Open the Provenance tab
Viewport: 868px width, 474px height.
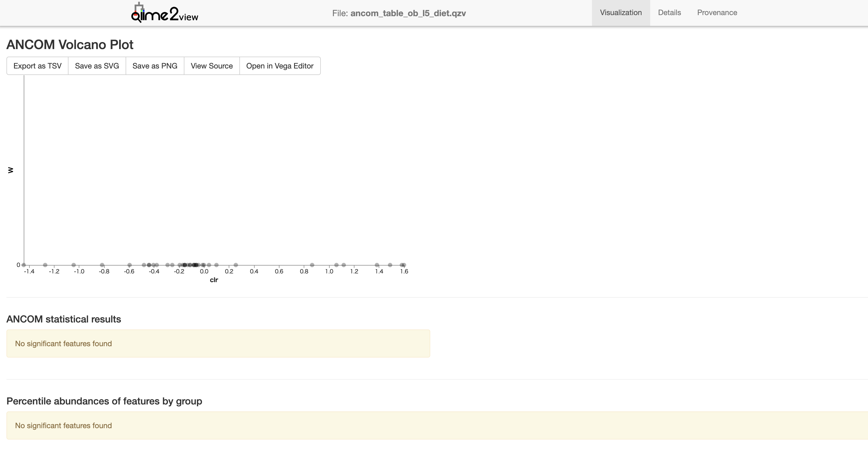point(717,13)
